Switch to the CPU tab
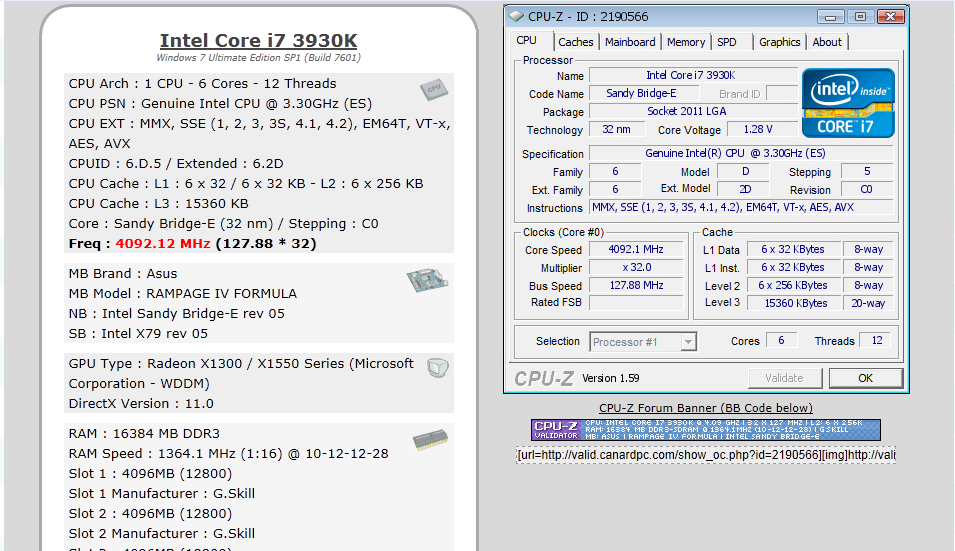Image resolution: width=955 pixels, height=551 pixels. (527, 41)
